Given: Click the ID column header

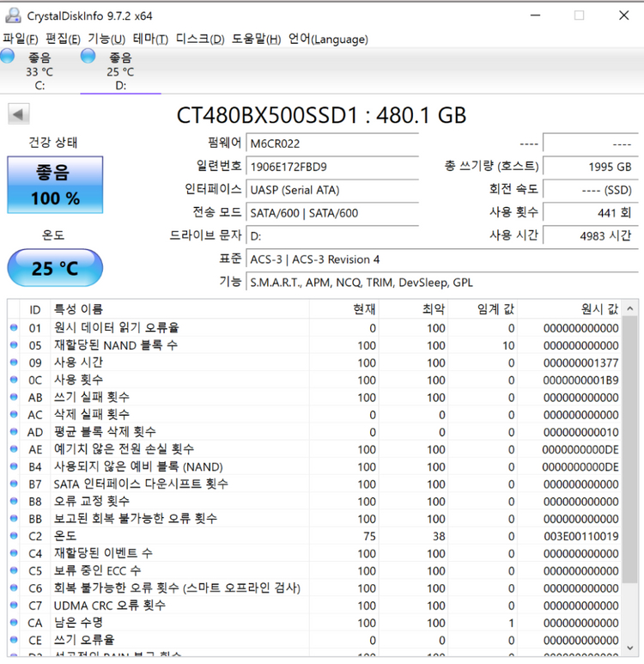Looking at the screenshot, I should 35,309.
